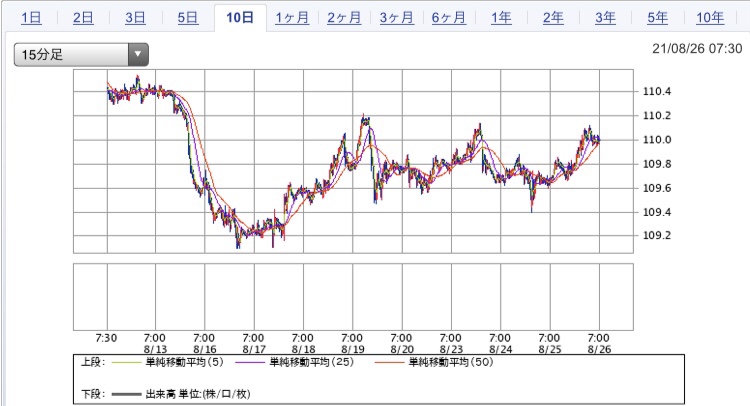Switch to the 2ヶ月 period tab
Viewport: 750px width, 406px height.
pyautogui.click(x=344, y=18)
